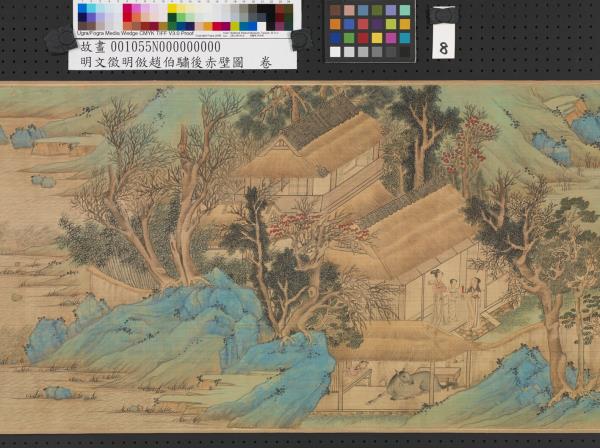Pick the black patch on the ColorChecker card
600x448 pixels.
[405, 52]
